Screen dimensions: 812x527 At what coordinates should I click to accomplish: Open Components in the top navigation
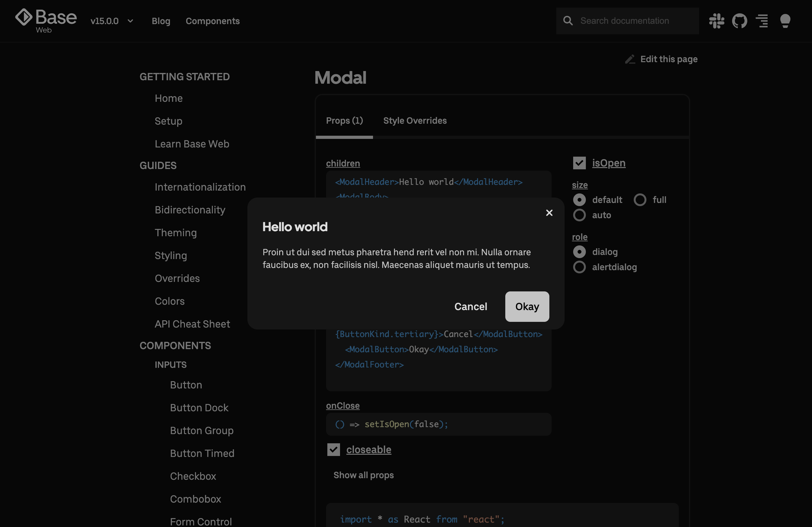click(x=213, y=21)
